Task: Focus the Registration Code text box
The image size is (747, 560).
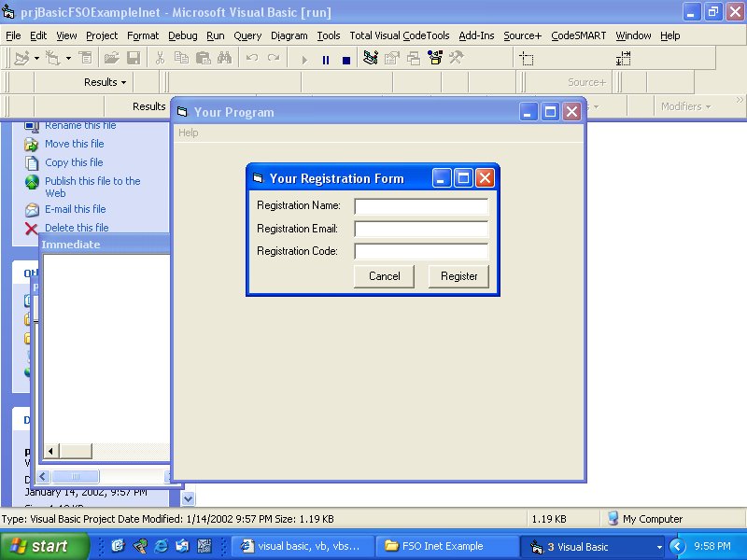Action: pos(421,251)
